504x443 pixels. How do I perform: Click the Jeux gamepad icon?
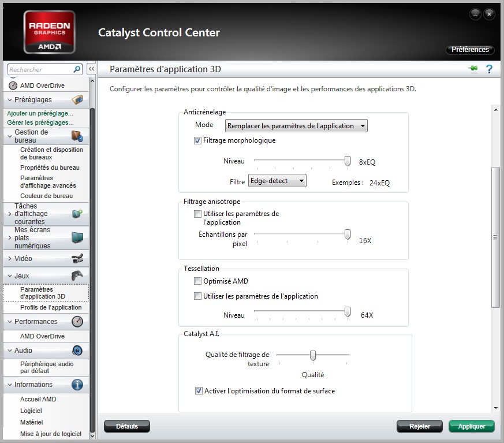(77, 276)
